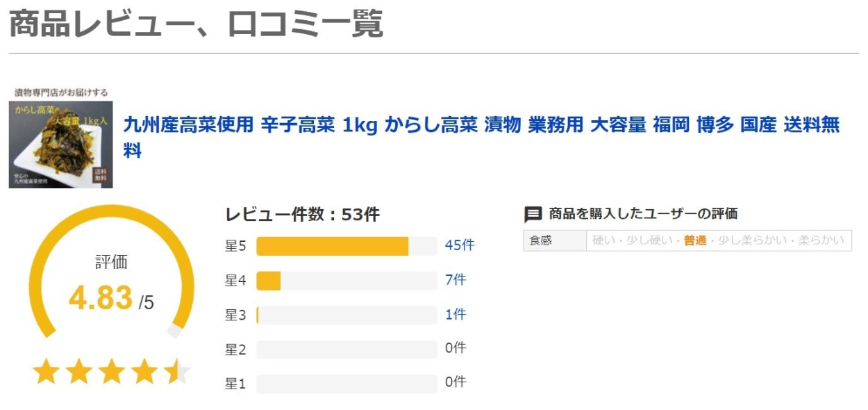Click the speech bubble icon beside user ratings

tap(533, 214)
